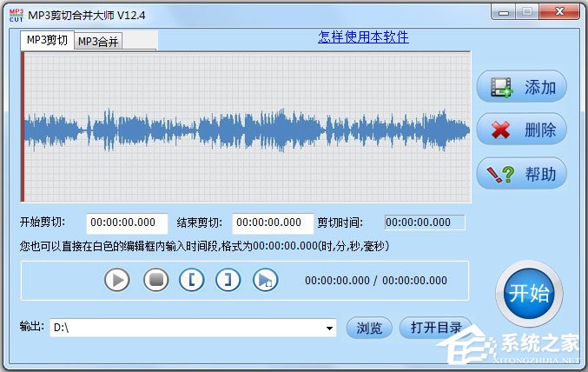Select the MP3剪切 tab
The height and width of the screenshot is (372, 588).
pyautogui.click(x=47, y=40)
